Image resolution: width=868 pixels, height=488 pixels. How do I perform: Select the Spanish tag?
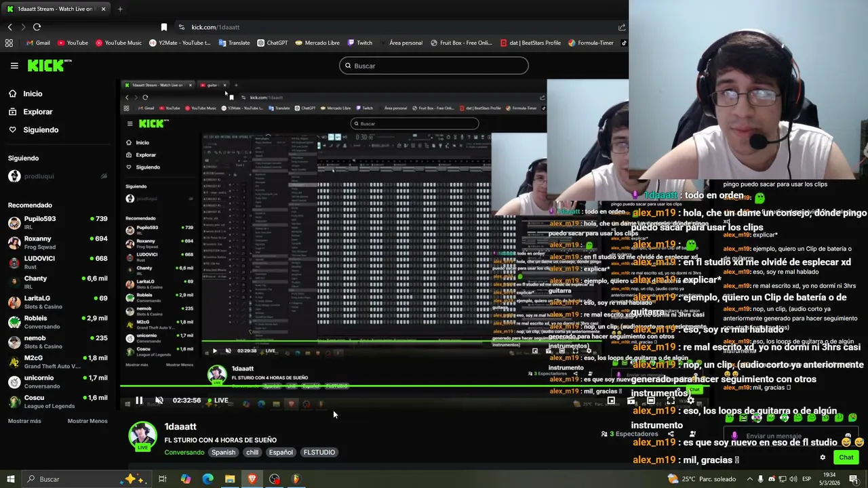(x=223, y=452)
